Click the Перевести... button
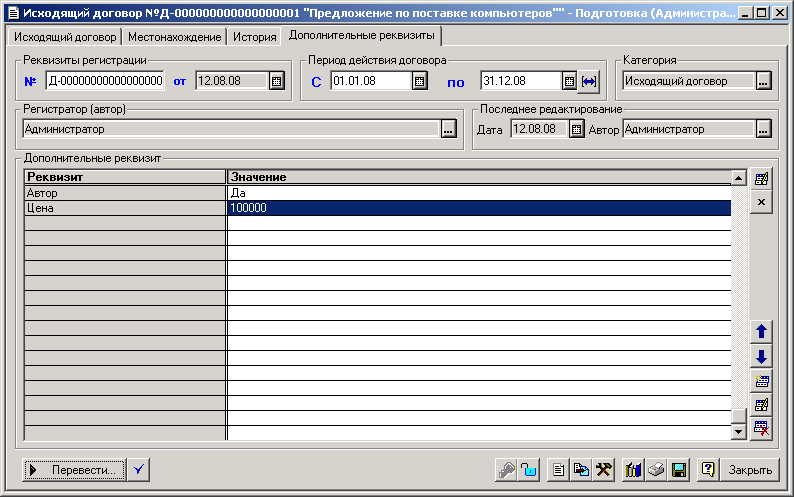Image resolution: width=794 pixels, height=497 pixels. point(74,470)
